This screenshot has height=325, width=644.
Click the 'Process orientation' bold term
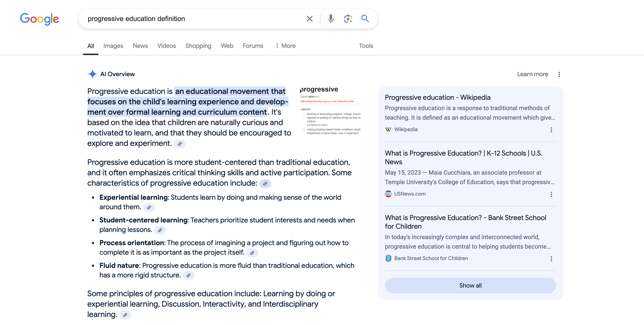pos(132,243)
